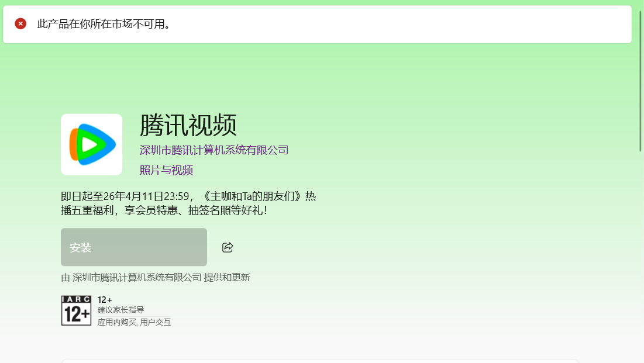644x363 pixels.
Task: Click the green play-triangle app icon
Action: [x=91, y=144]
